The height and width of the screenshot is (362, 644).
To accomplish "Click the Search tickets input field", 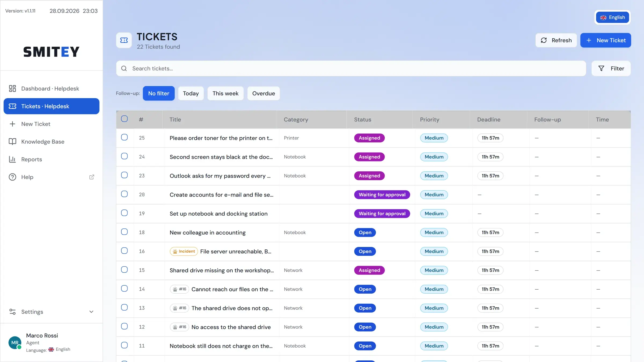I will click(351, 68).
